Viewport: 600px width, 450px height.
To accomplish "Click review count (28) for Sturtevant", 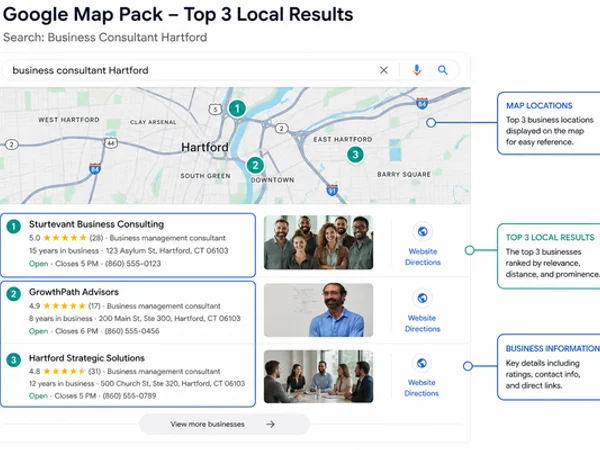I will (x=96, y=238).
